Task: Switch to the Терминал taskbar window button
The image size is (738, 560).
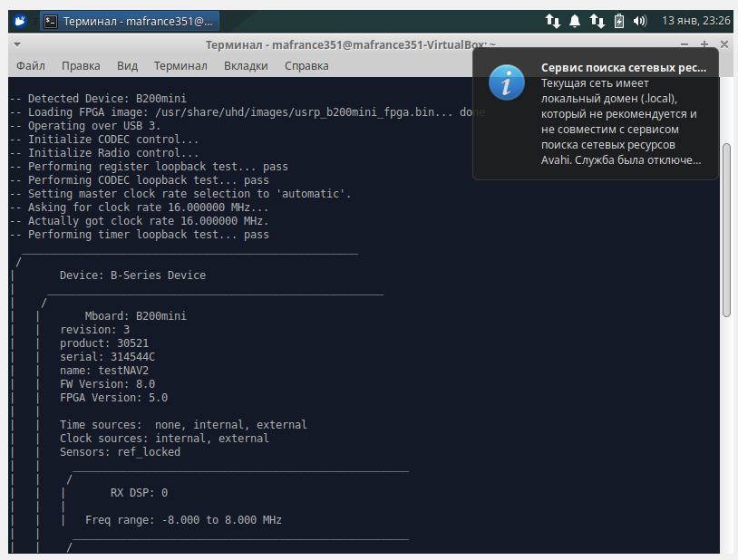Action: point(130,22)
